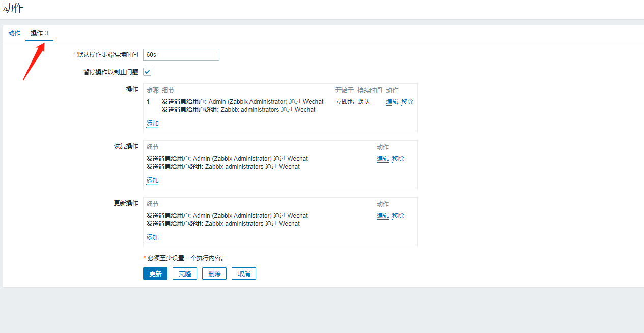The image size is (644, 333).
Task: Click 编辑 in the 恢复操作 section
Action: (383, 159)
